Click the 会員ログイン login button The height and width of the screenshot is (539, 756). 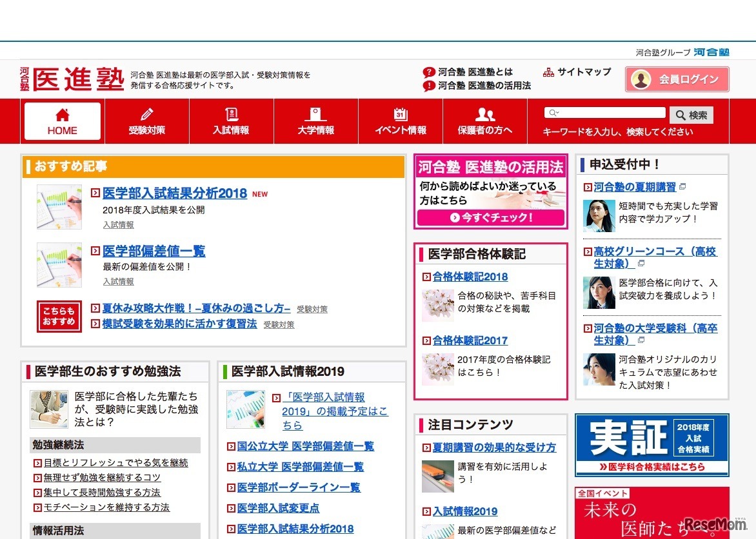click(x=677, y=79)
